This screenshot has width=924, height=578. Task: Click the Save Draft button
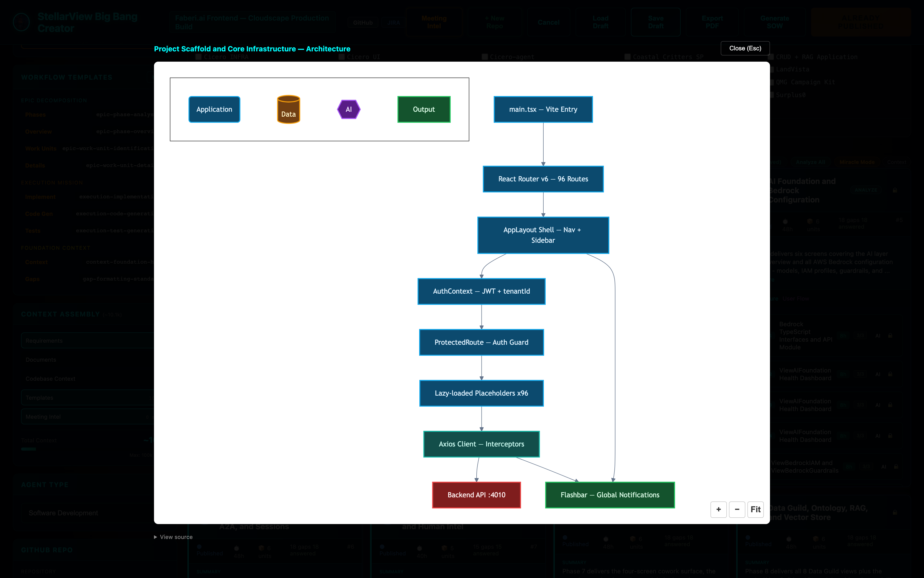pos(656,22)
